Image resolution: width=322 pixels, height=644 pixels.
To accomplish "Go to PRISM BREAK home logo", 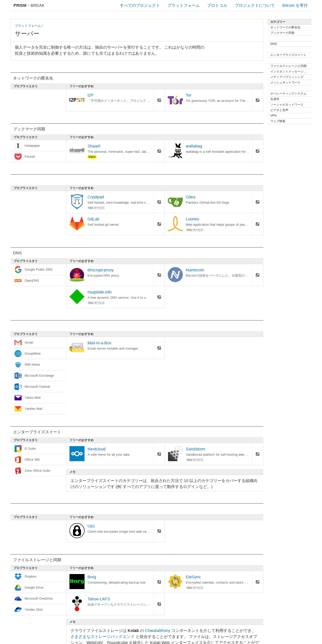I will tap(29, 6).
